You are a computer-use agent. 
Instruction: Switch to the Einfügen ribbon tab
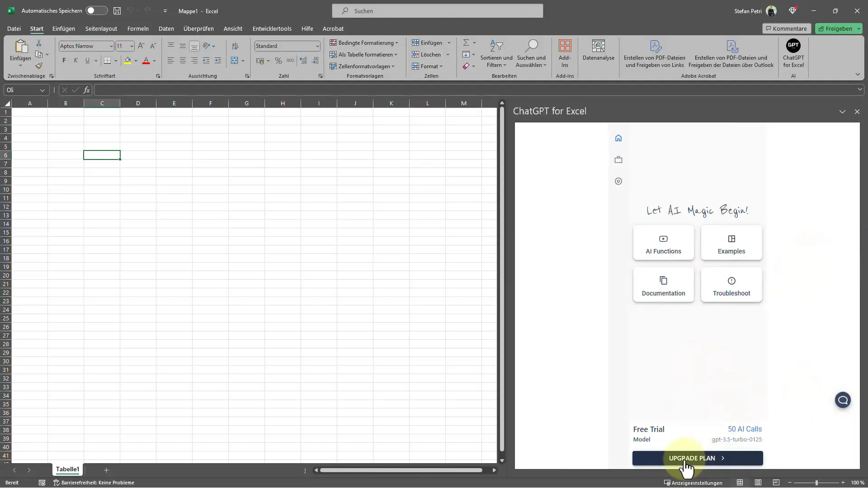pos(64,28)
